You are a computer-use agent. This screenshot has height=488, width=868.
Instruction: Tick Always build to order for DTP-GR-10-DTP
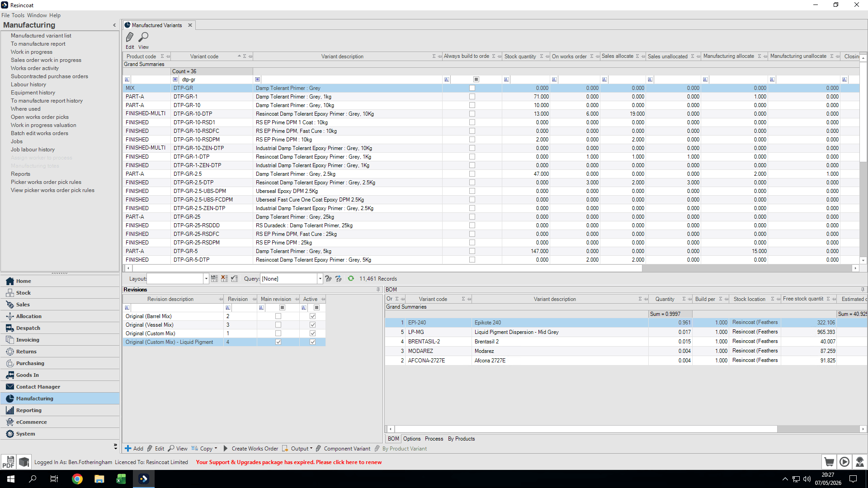[472, 114]
